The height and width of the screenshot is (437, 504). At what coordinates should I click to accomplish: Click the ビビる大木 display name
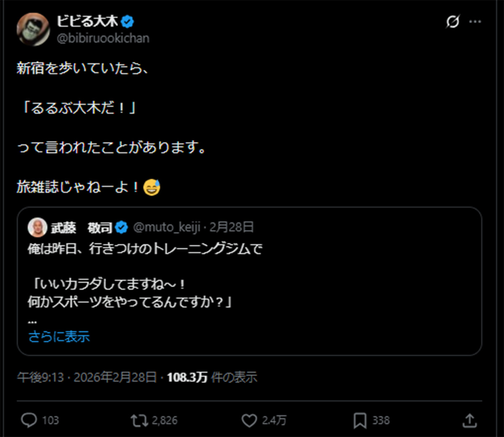click(x=87, y=21)
